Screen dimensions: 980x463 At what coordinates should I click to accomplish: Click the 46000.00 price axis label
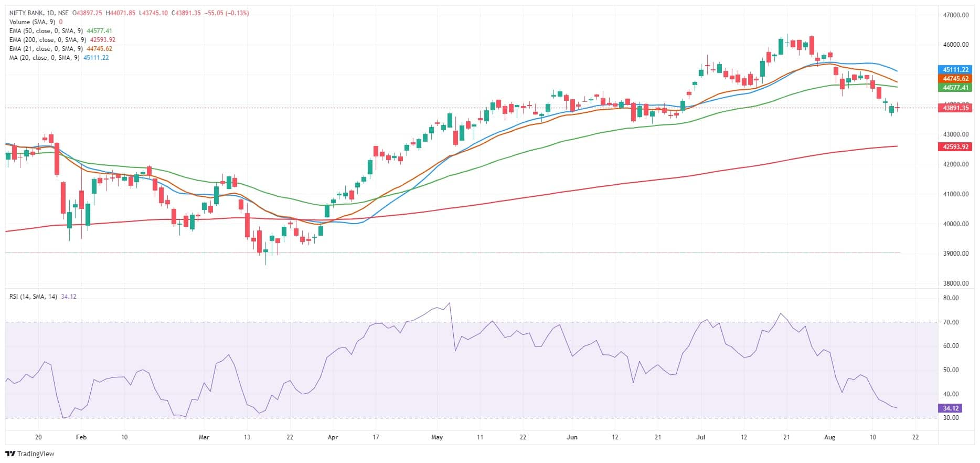point(956,45)
